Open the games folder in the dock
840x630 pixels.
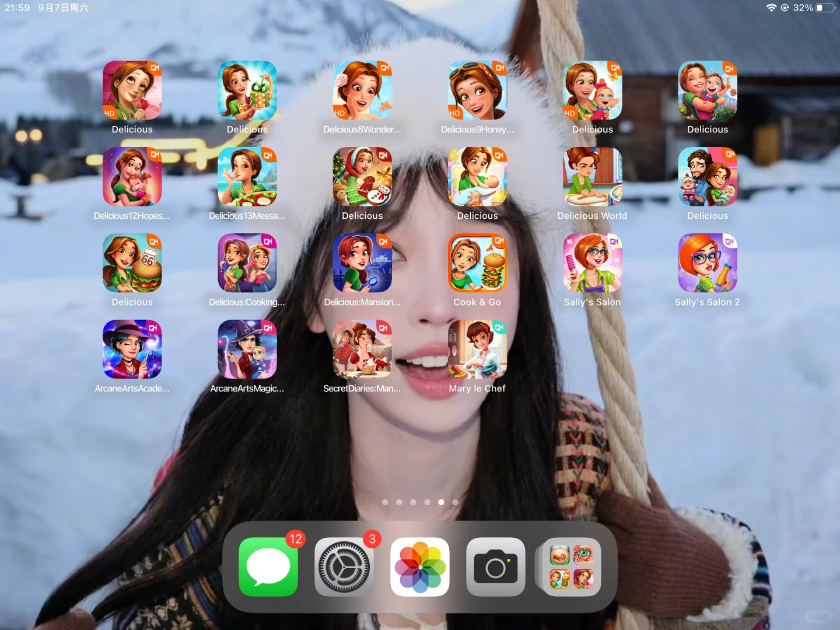[x=572, y=567]
